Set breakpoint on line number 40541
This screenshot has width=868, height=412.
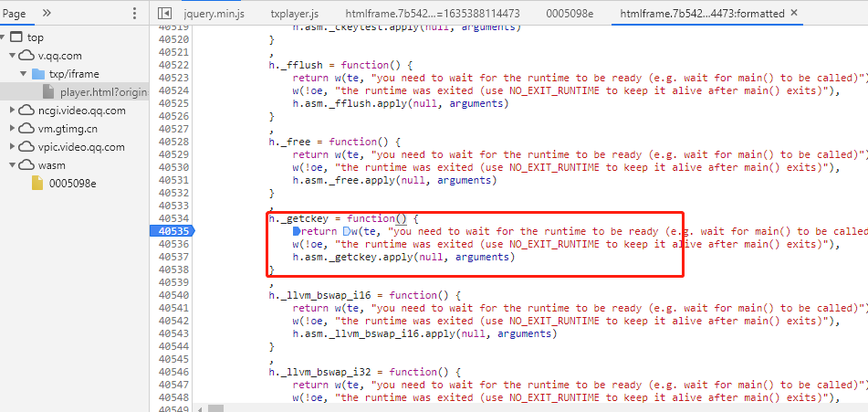pos(173,308)
